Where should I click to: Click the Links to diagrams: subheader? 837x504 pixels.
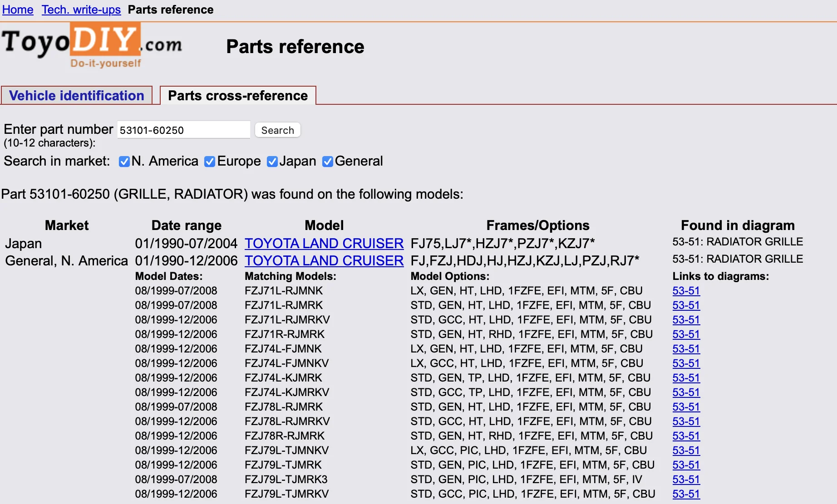pos(721,276)
